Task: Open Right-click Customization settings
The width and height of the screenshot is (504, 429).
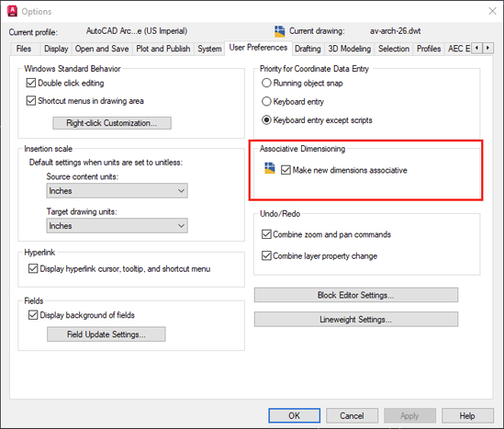Action: coord(112,123)
